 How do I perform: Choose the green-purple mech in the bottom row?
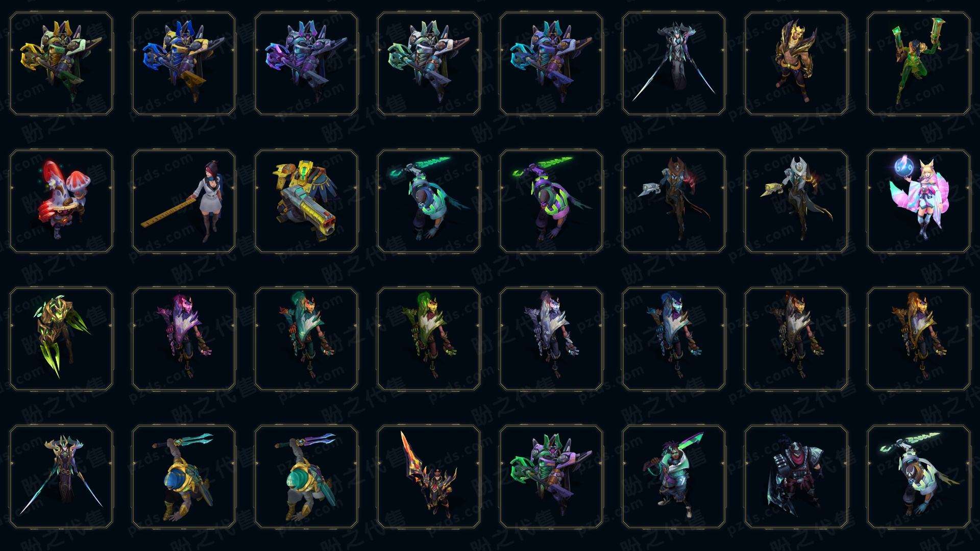pyautogui.click(x=551, y=477)
